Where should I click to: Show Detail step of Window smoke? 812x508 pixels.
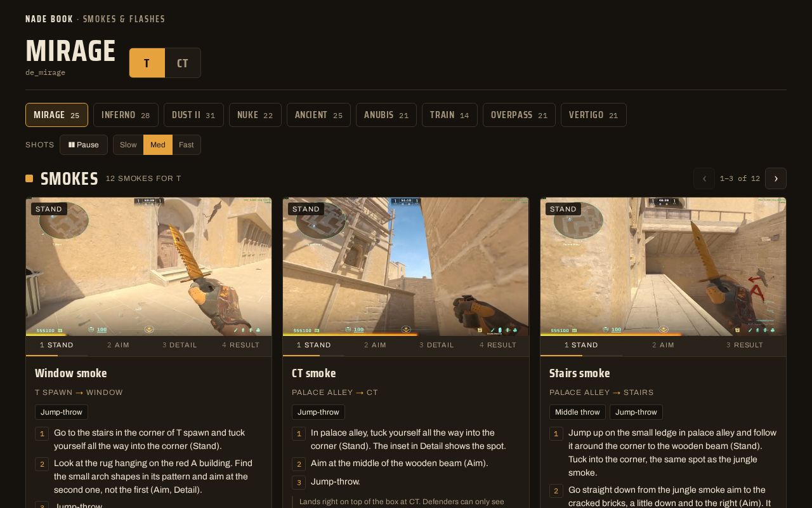(x=180, y=345)
